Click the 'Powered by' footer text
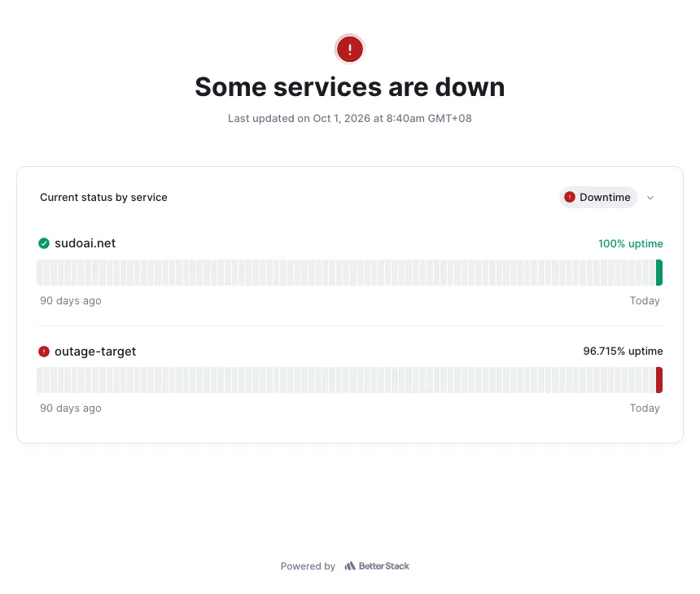Image resolution: width=700 pixels, height=594 pixels. tap(308, 566)
